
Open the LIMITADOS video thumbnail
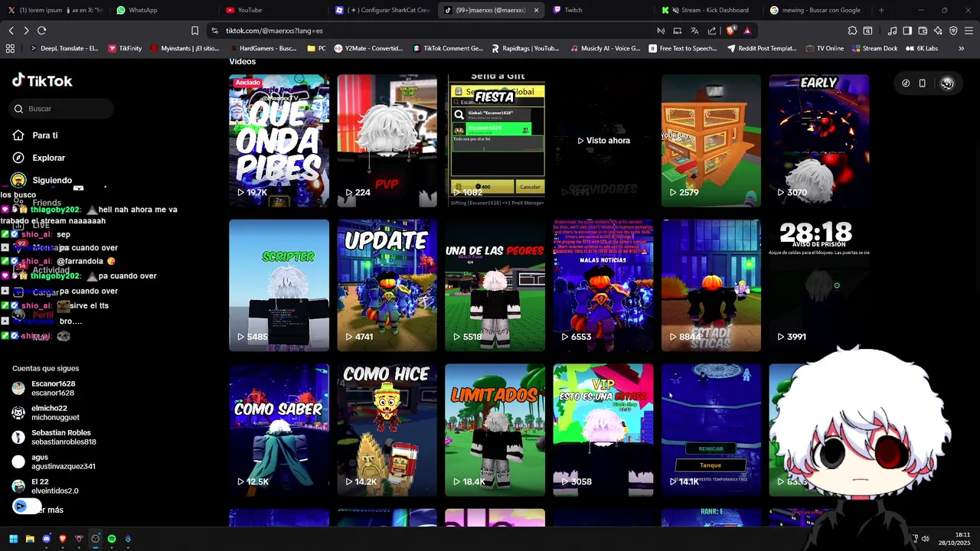click(x=495, y=430)
